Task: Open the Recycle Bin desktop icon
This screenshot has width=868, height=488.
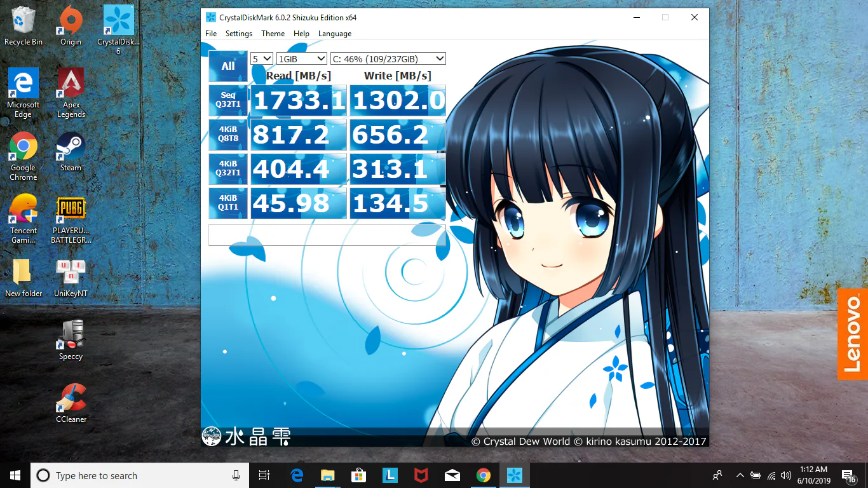Action: point(24,26)
